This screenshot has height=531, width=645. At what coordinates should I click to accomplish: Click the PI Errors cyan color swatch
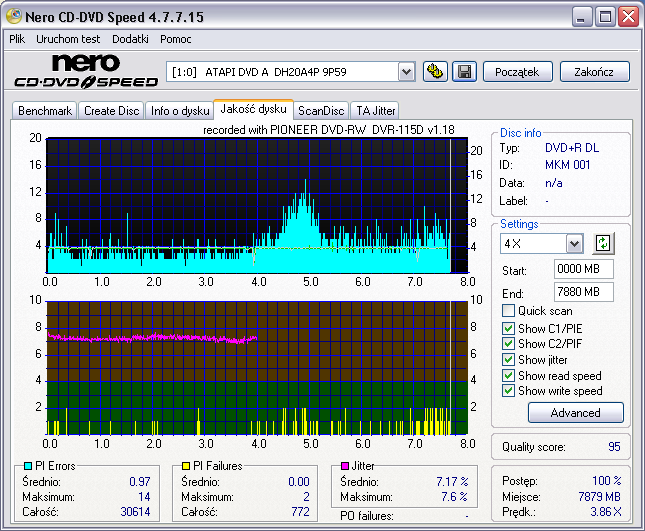28,466
